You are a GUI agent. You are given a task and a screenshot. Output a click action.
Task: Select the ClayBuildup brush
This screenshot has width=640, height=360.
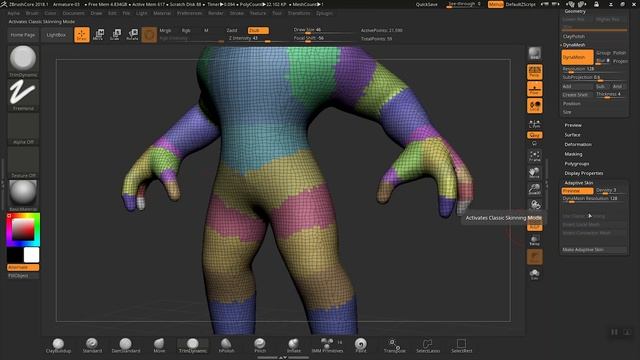point(58,345)
